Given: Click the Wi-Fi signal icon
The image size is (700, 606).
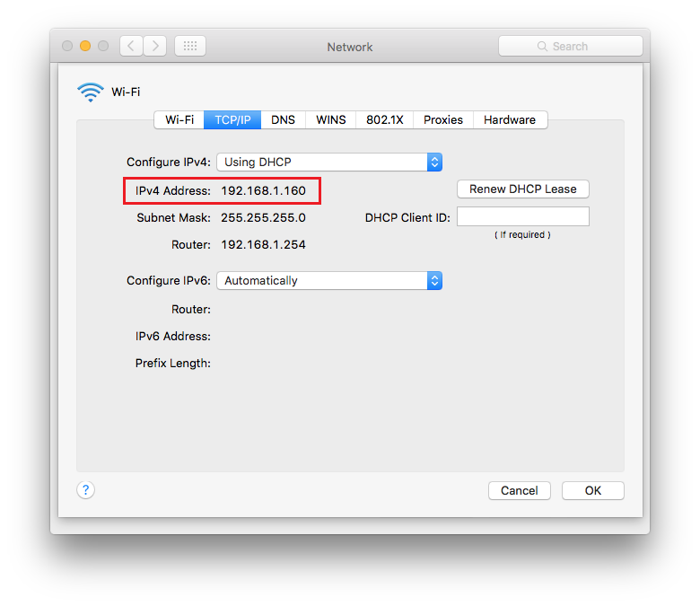Looking at the screenshot, I should click(x=91, y=92).
